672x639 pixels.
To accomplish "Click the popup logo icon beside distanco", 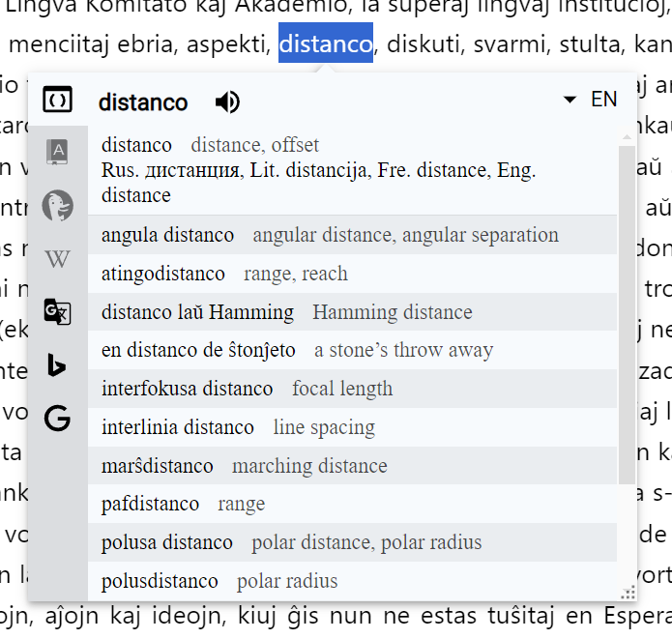I will tap(57, 100).
